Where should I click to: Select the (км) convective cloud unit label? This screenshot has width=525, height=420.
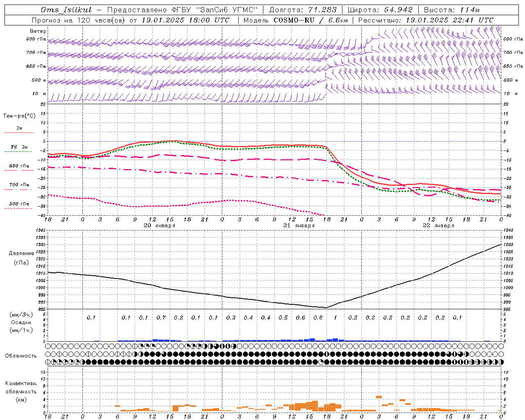tap(21, 399)
